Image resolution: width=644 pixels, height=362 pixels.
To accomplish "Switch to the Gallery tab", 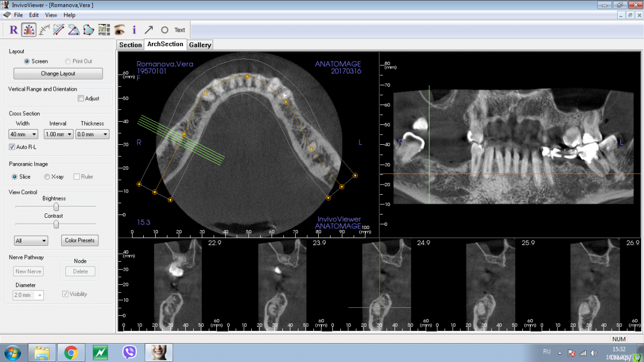I will [200, 45].
